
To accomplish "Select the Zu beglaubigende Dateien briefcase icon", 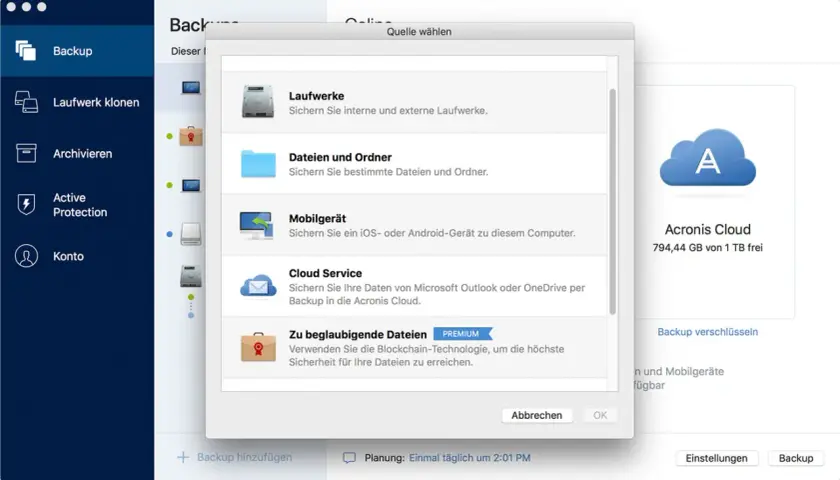I will pos(258,347).
